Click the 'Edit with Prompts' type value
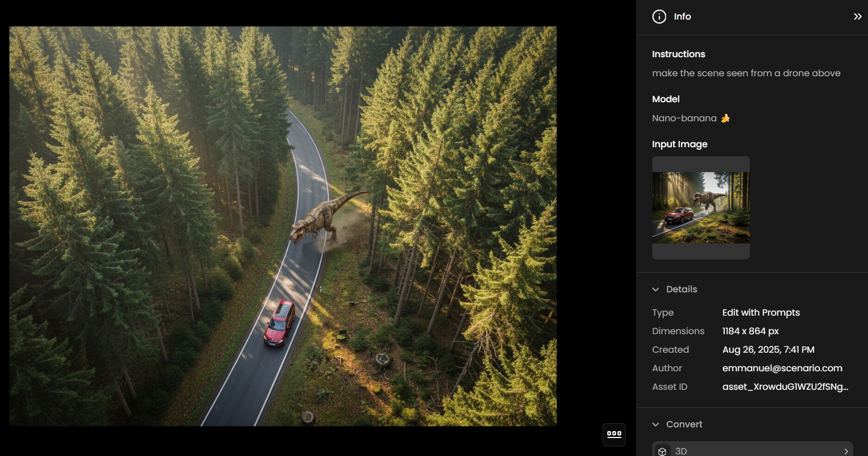Viewport: 868px width, 456px height. pyautogui.click(x=761, y=312)
